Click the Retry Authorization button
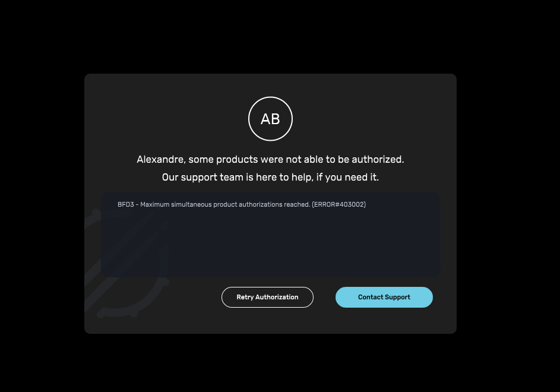The height and width of the screenshot is (392, 560). click(267, 297)
